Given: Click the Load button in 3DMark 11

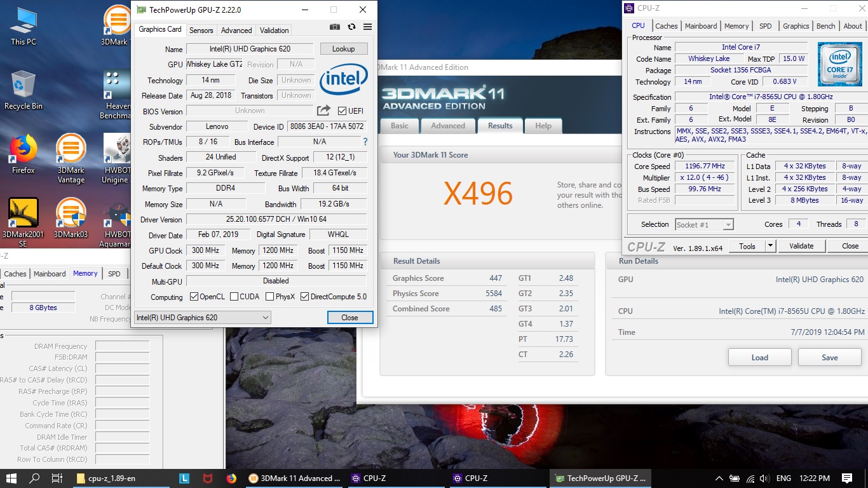Looking at the screenshot, I should pyautogui.click(x=760, y=357).
